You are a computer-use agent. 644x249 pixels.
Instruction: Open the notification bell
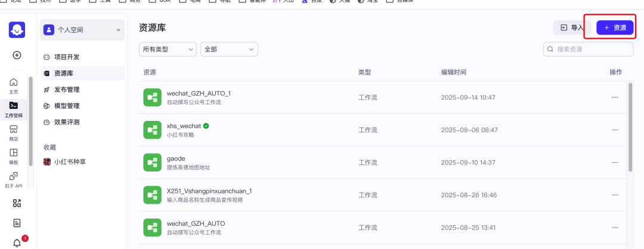coord(17,243)
